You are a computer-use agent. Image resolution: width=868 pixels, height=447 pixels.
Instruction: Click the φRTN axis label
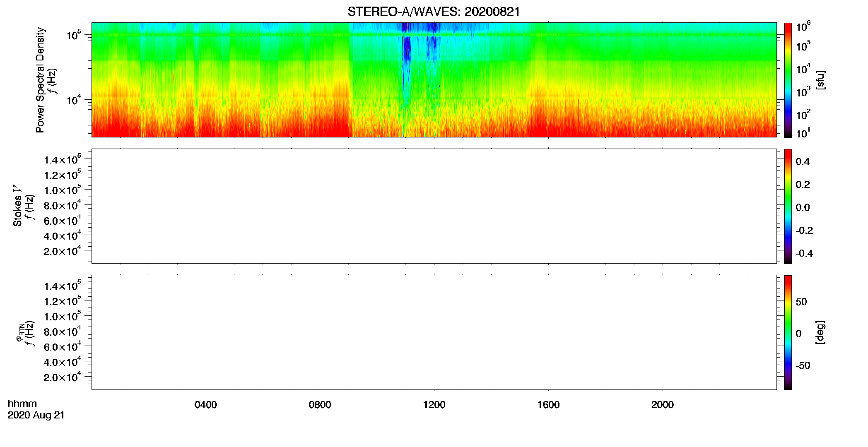(x=19, y=333)
